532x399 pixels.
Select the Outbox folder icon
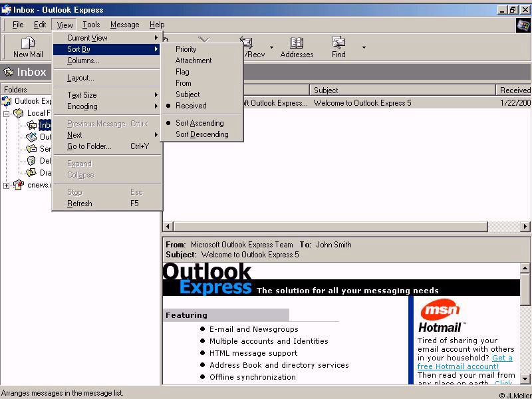click(31, 137)
